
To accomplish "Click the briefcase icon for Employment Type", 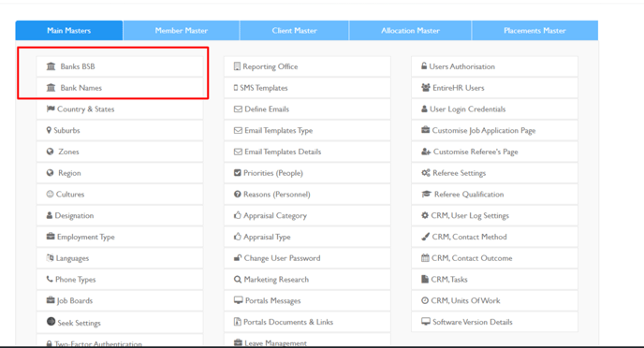I will tap(51, 237).
